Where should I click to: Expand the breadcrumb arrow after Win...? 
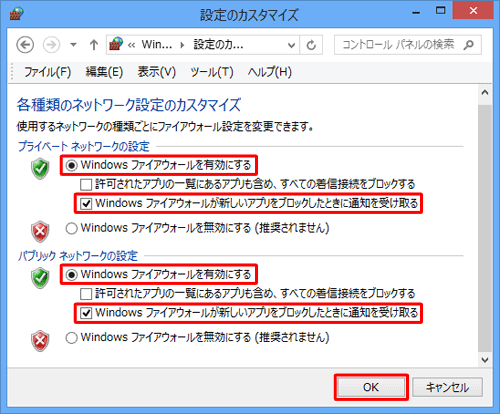tap(182, 45)
